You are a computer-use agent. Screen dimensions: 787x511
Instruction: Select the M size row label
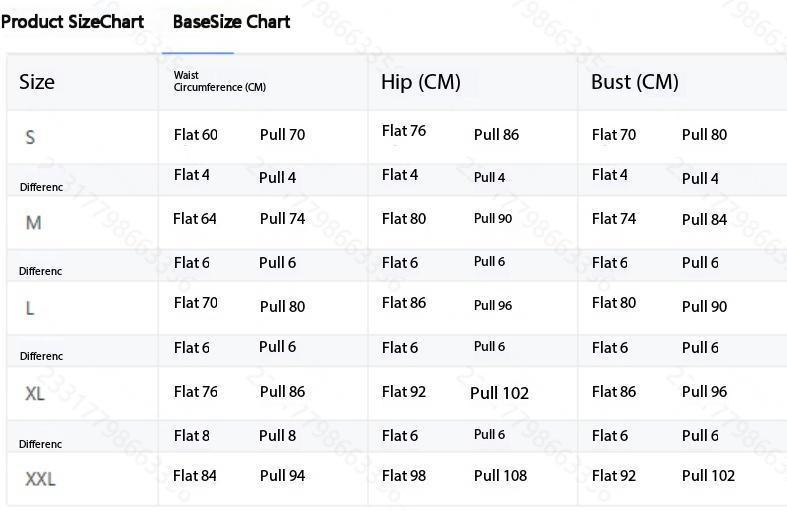[x=33, y=222]
